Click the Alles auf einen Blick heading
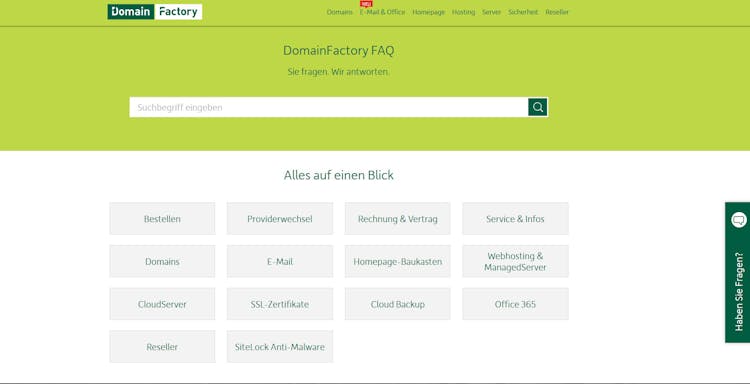The image size is (750, 384). coord(339,175)
